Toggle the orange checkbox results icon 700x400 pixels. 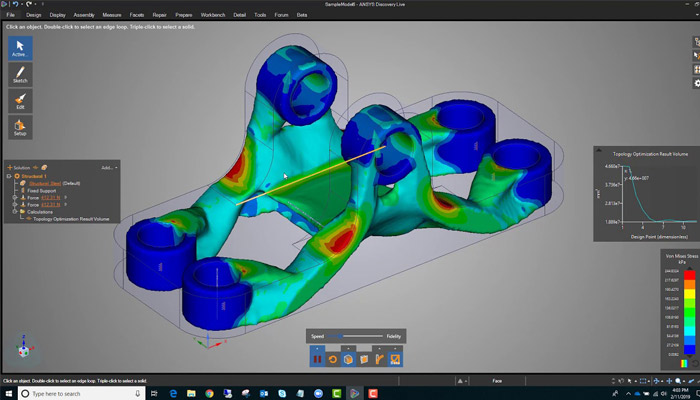(395, 359)
